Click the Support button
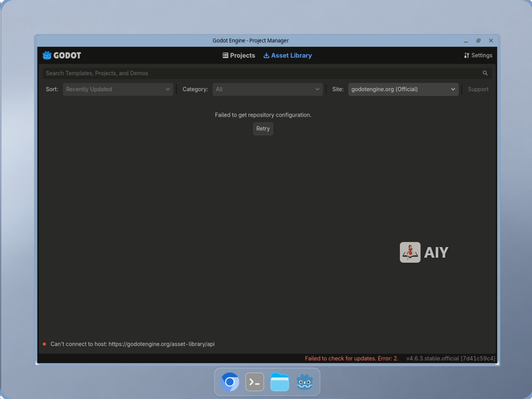 point(478,89)
